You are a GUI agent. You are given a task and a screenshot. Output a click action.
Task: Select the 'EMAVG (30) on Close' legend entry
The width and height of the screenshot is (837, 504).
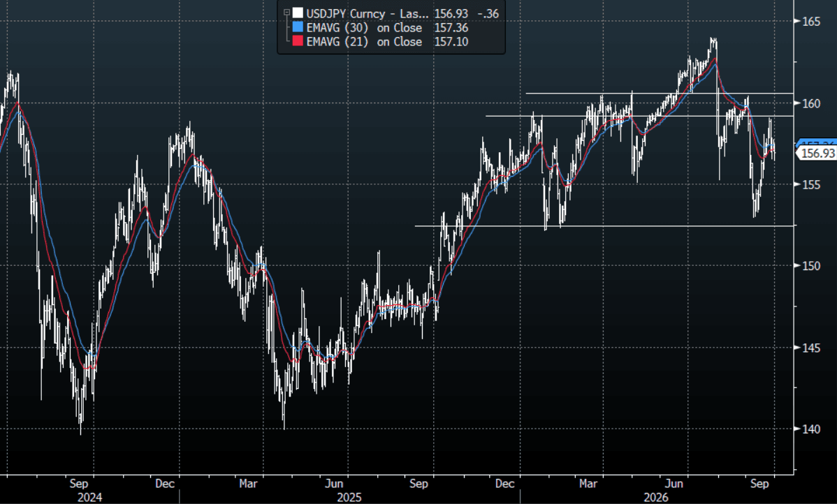[x=364, y=28]
